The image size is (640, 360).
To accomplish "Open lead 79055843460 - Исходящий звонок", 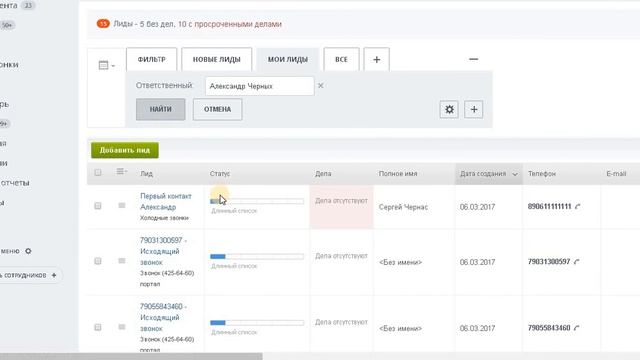I will coord(163,317).
